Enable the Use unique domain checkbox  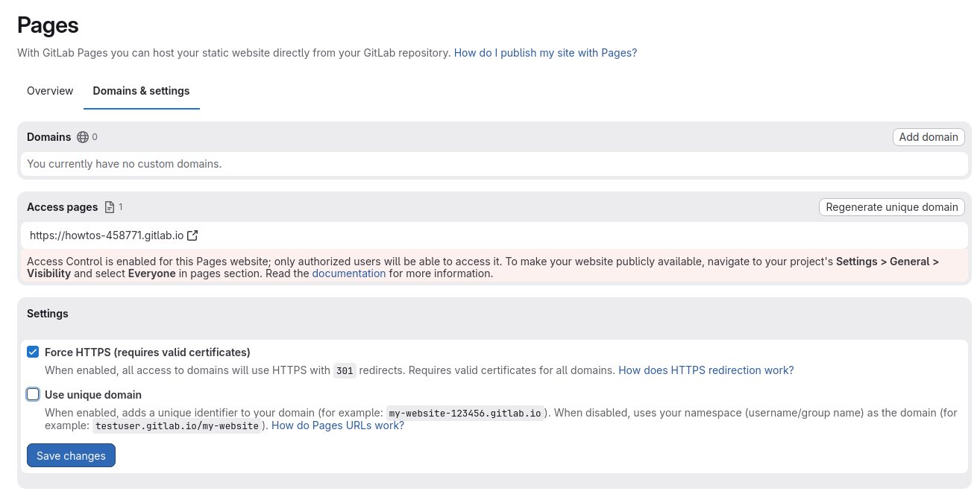pyautogui.click(x=33, y=394)
